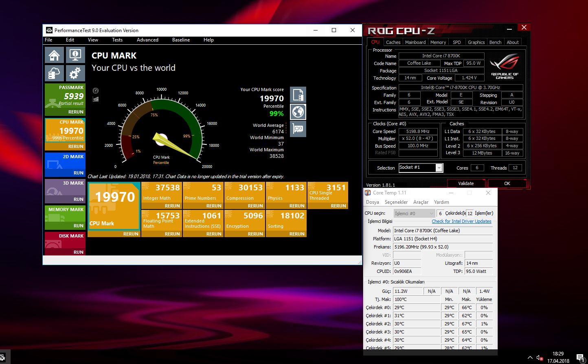Image resolution: width=588 pixels, height=364 pixels.
Task: Open the Araçlar menu in Core Temp
Action: click(x=421, y=202)
